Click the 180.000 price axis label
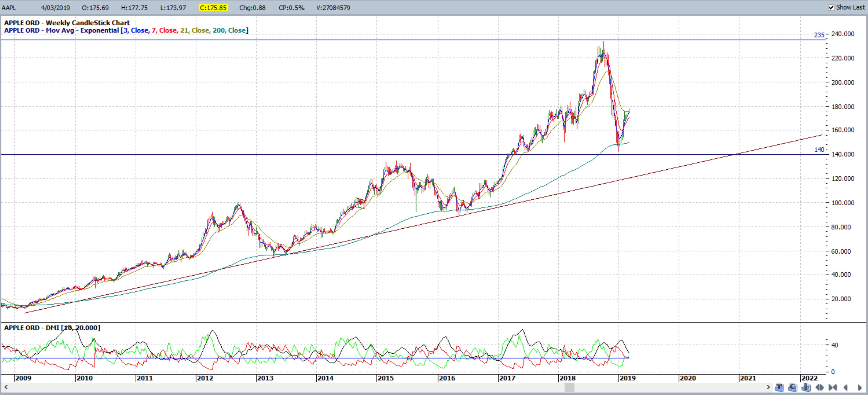868x395 pixels. [x=843, y=106]
